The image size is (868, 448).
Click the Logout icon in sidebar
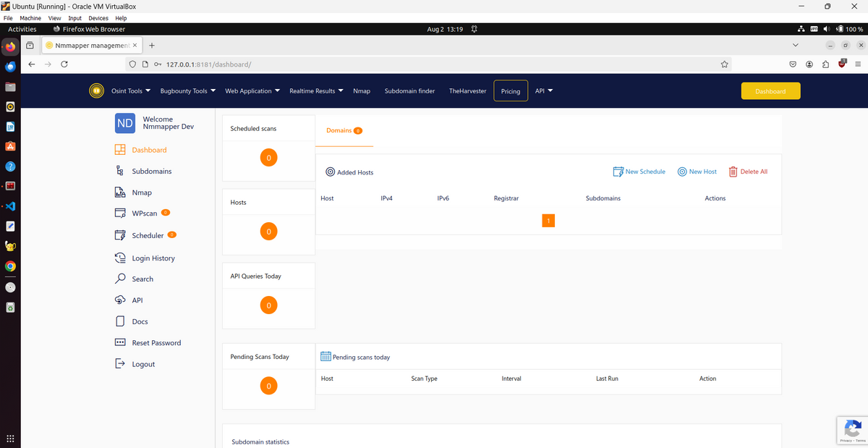click(120, 364)
